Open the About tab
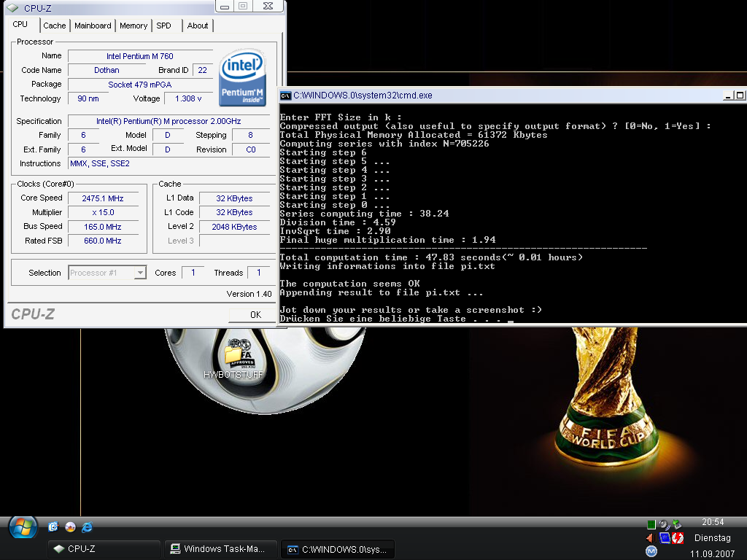747x560 pixels. pos(197,26)
